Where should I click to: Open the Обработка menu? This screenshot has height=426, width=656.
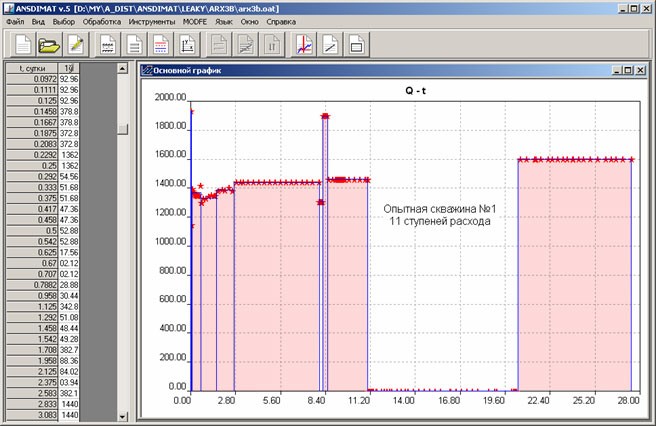(x=102, y=22)
